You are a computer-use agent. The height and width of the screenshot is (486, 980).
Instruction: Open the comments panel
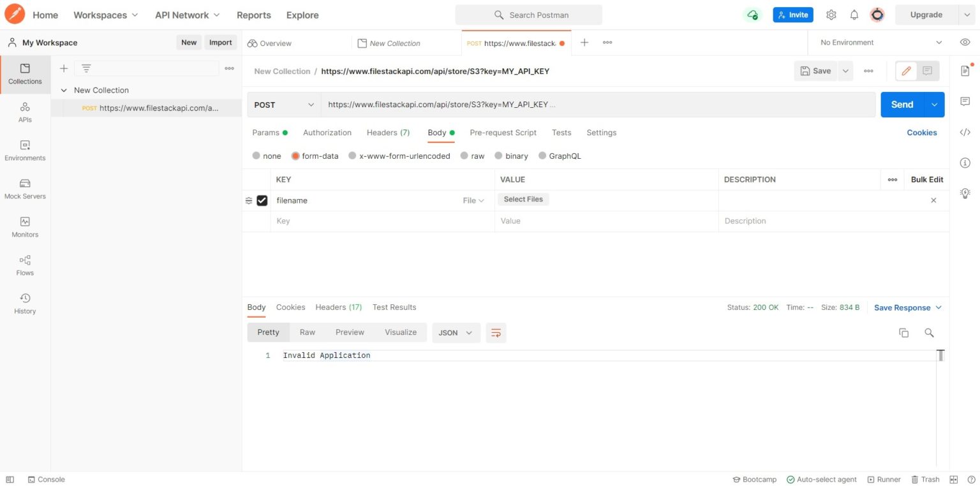point(965,101)
